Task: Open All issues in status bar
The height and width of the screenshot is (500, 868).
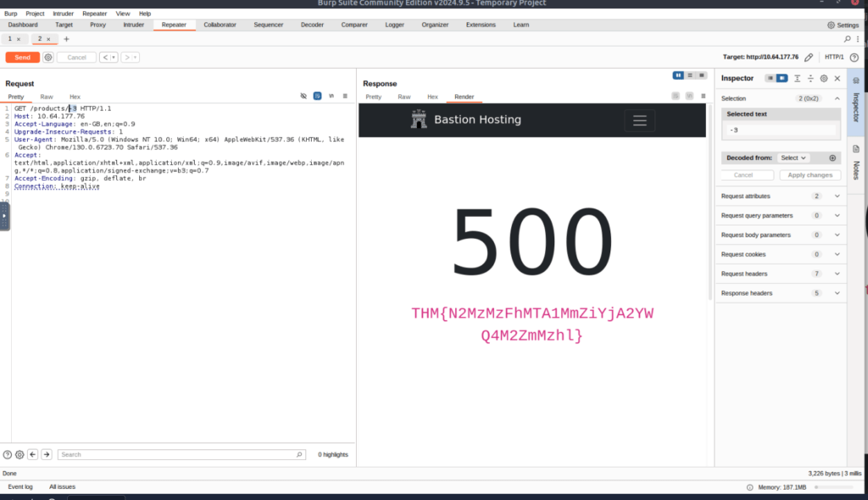Action: 62,486
